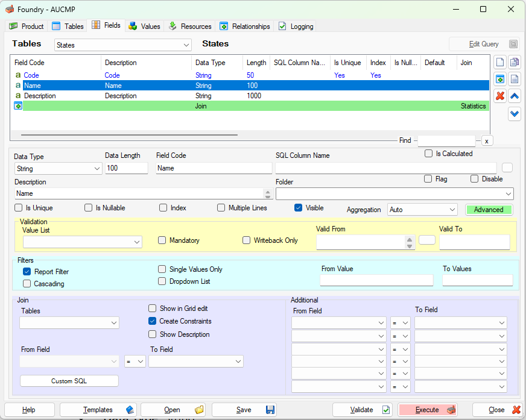Click the small square button beside SQL Column Name
The height and width of the screenshot is (420, 526).
click(507, 168)
